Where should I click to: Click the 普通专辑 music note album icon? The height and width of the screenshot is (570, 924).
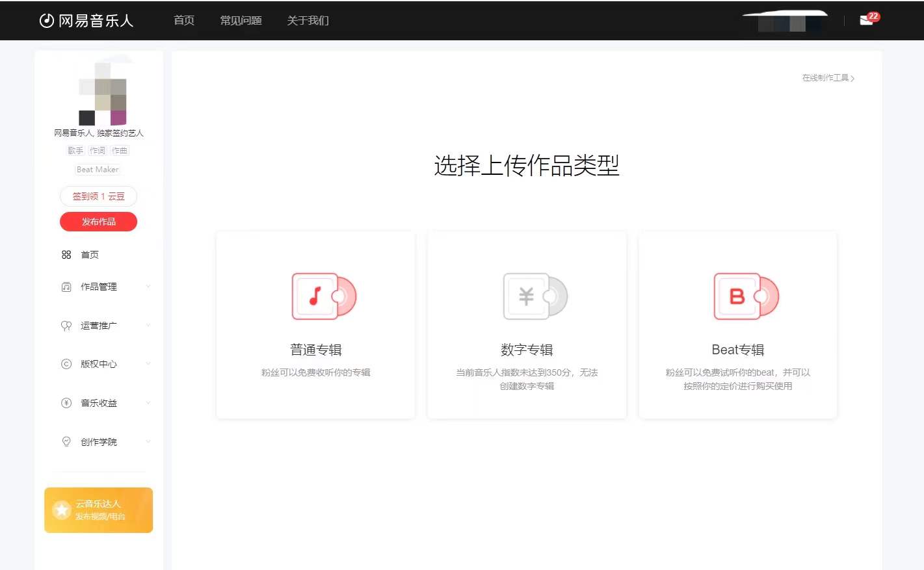tap(323, 296)
